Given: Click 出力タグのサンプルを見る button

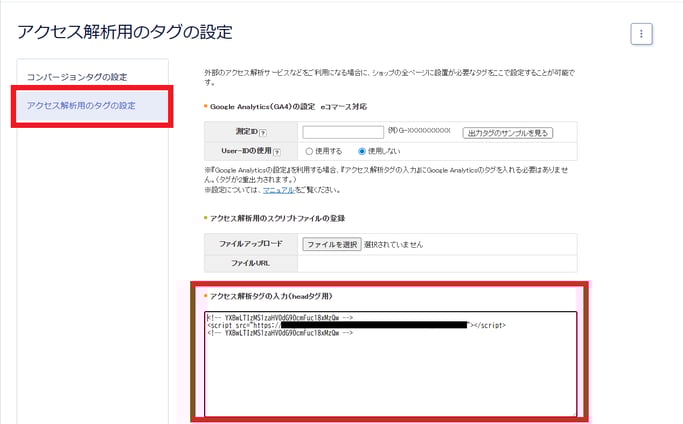Looking at the screenshot, I should pyautogui.click(x=507, y=133).
